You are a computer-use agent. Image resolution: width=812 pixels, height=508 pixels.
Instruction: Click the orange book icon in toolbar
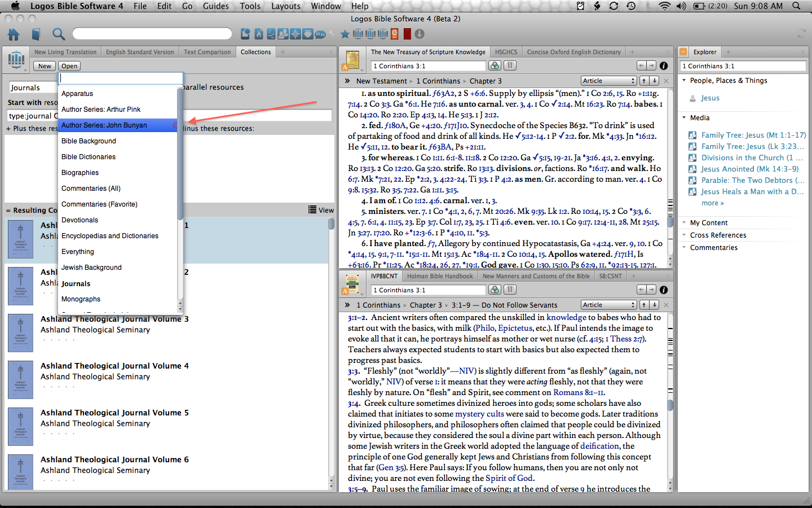(x=395, y=34)
